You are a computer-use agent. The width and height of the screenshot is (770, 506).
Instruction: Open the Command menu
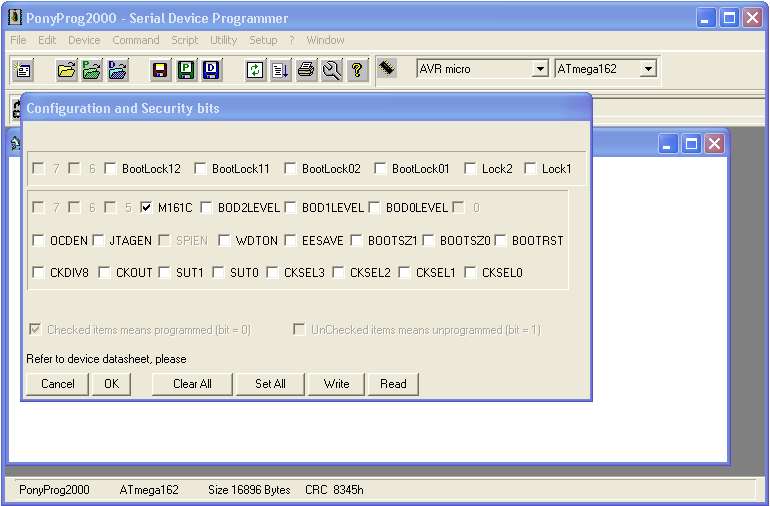tap(135, 40)
